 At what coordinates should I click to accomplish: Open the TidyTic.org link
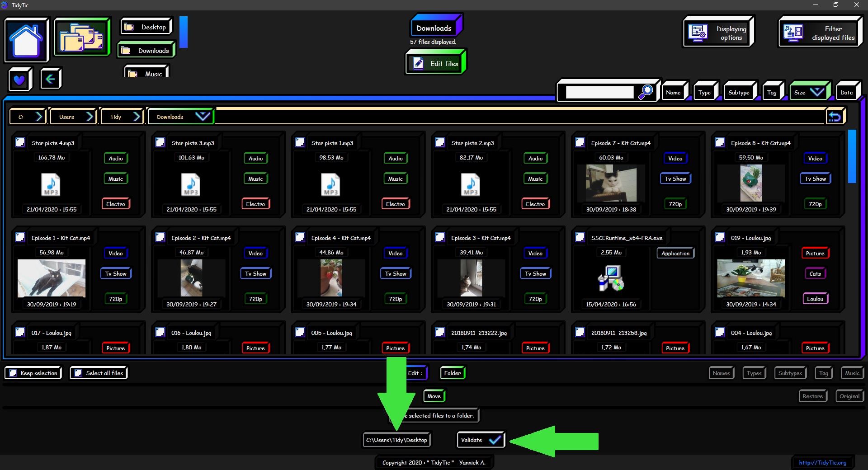coord(822,462)
